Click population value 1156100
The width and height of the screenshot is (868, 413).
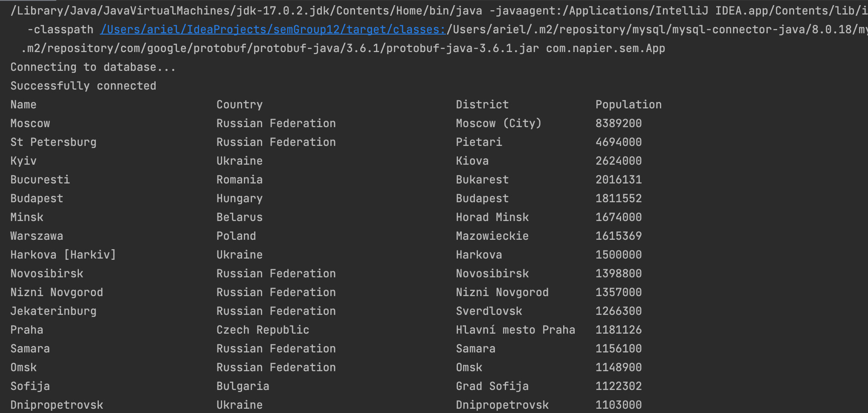[619, 349]
